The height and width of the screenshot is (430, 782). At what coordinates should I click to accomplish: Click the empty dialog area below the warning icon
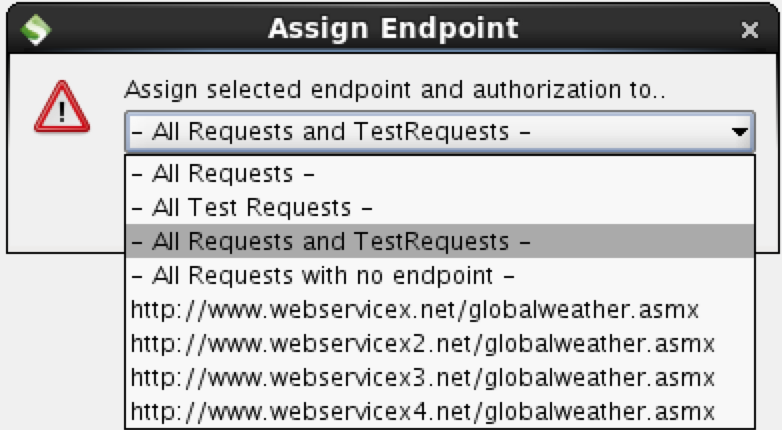[x=62, y=200]
